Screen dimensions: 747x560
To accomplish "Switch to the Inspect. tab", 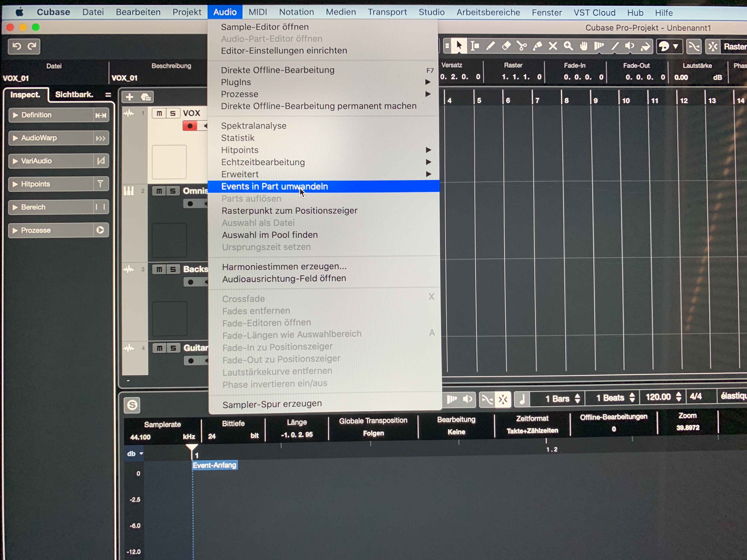I will pos(25,95).
